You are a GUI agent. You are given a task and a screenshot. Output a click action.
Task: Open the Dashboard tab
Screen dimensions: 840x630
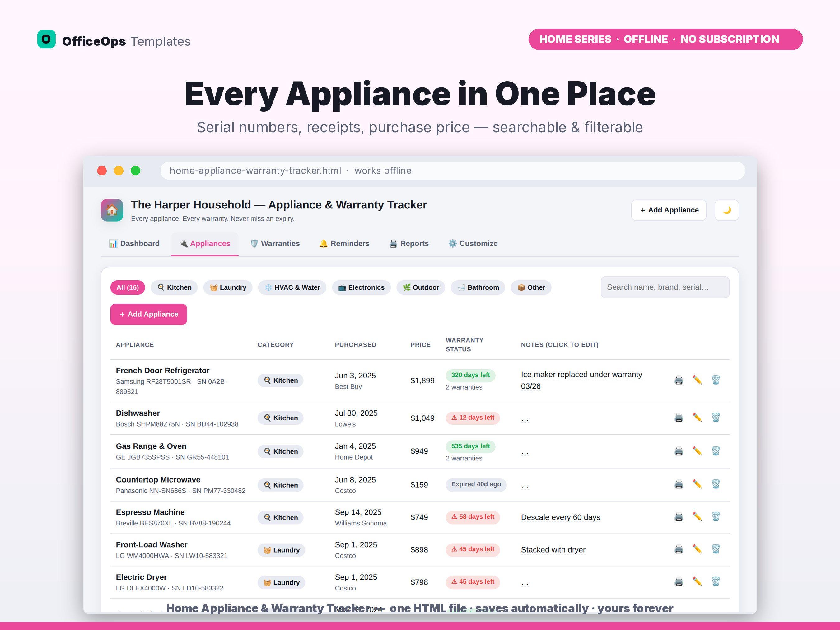pyautogui.click(x=134, y=244)
